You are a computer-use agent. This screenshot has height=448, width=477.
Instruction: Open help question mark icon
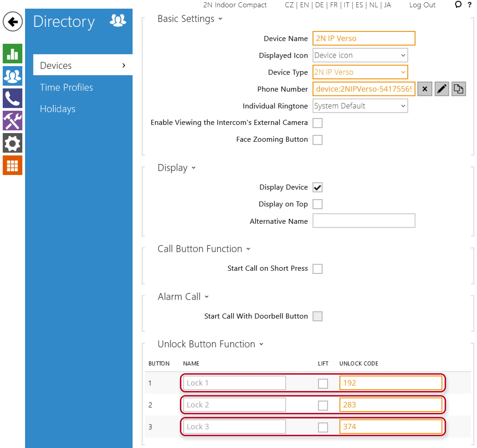[470, 5]
